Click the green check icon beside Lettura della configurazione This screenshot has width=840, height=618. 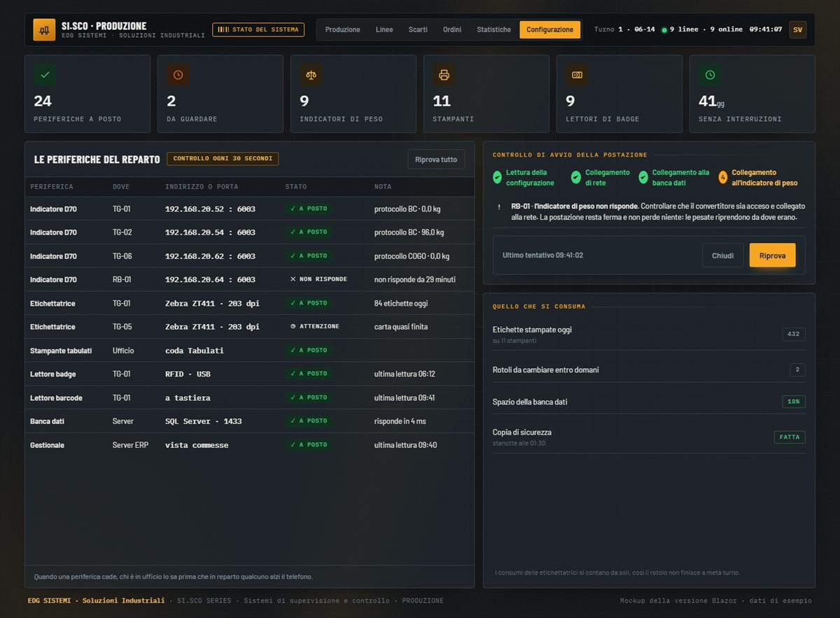click(497, 178)
